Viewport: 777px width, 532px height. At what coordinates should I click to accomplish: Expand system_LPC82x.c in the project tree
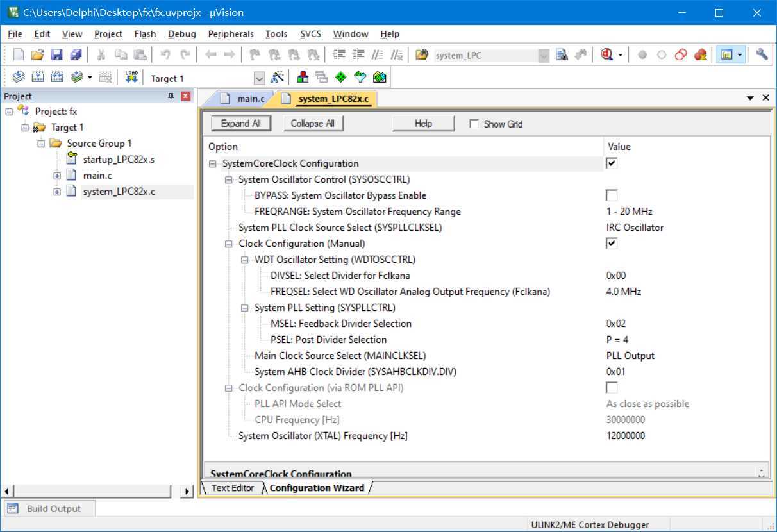(57, 192)
